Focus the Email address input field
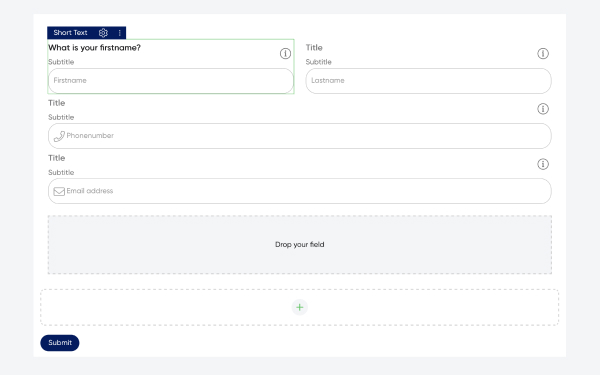 [300, 191]
